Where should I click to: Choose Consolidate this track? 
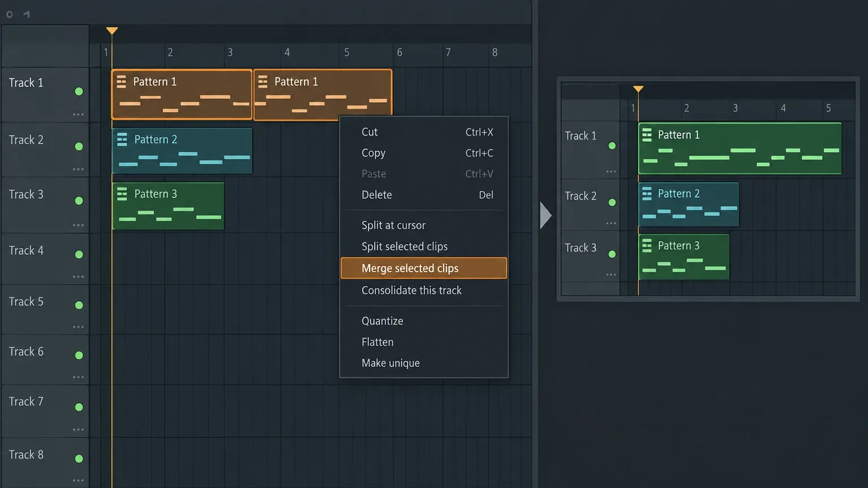pyautogui.click(x=424, y=290)
